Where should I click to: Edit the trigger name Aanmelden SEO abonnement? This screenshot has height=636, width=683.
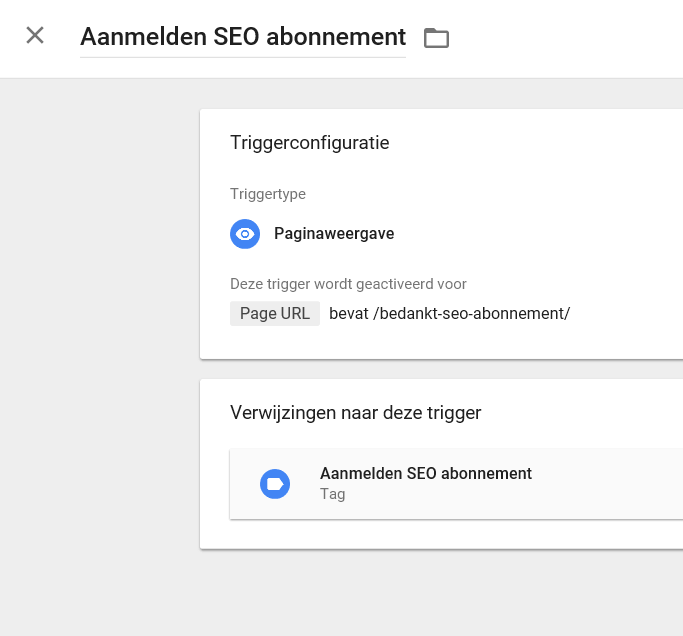(x=243, y=37)
